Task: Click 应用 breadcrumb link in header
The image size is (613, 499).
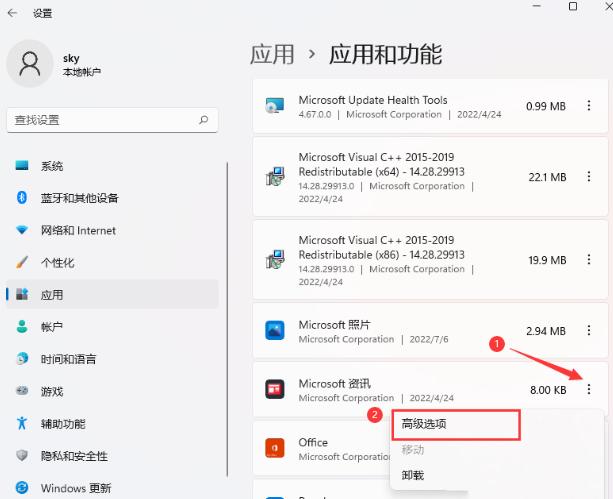Action: [270, 54]
